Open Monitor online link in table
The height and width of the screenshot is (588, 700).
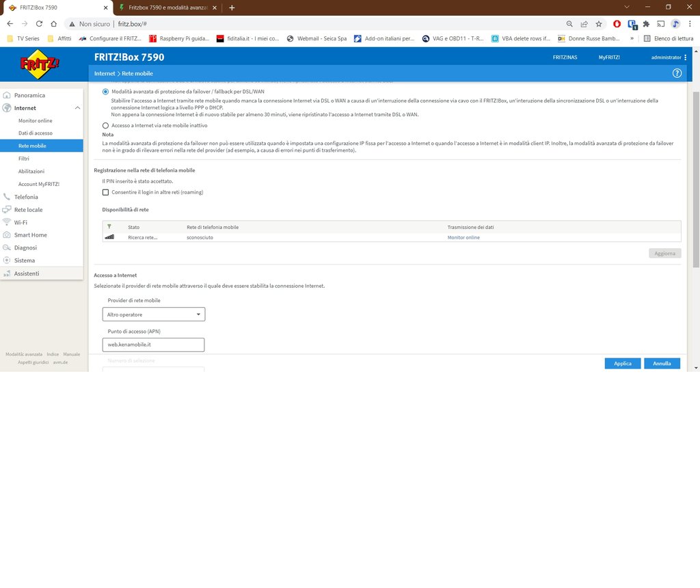pos(463,237)
